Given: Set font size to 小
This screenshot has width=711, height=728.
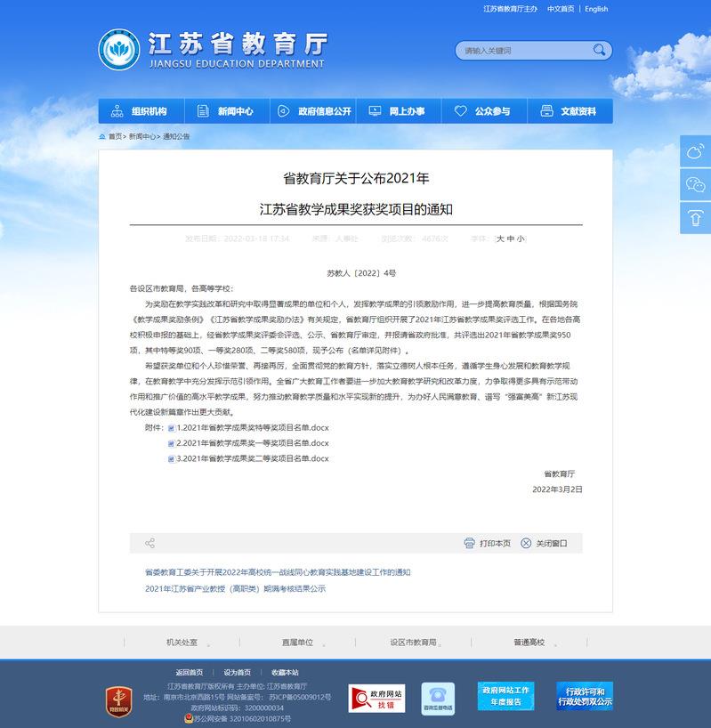Looking at the screenshot, I should (x=521, y=239).
